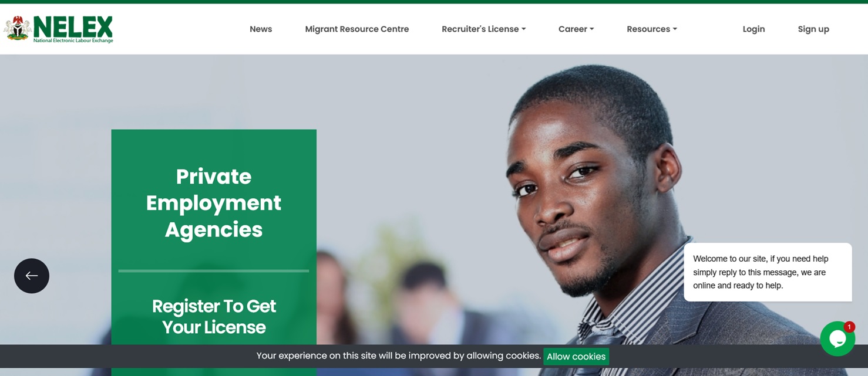The height and width of the screenshot is (376, 868).
Task: Open the live chat bubble icon
Action: click(x=837, y=338)
